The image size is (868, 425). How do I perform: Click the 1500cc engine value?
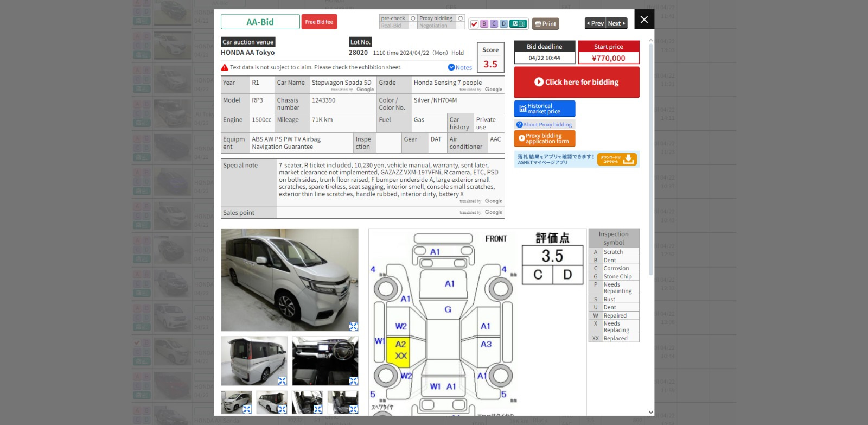pyautogui.click(x=261, y=119)
